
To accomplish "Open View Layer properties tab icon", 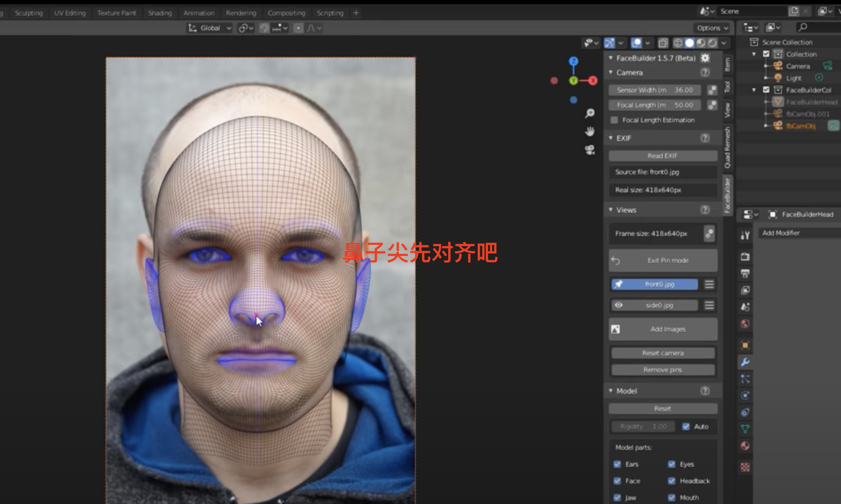I will pyautogui.click(x=745, y=290).
